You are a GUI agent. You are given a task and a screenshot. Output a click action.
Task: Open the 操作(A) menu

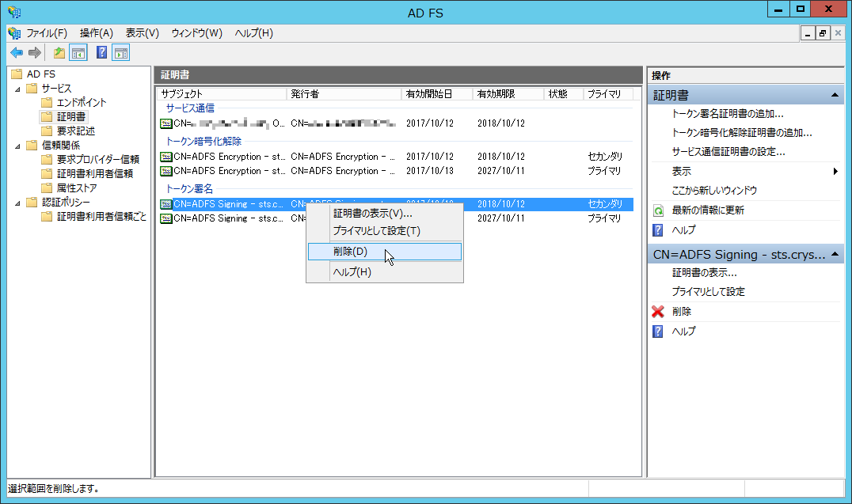pos(96,33)
